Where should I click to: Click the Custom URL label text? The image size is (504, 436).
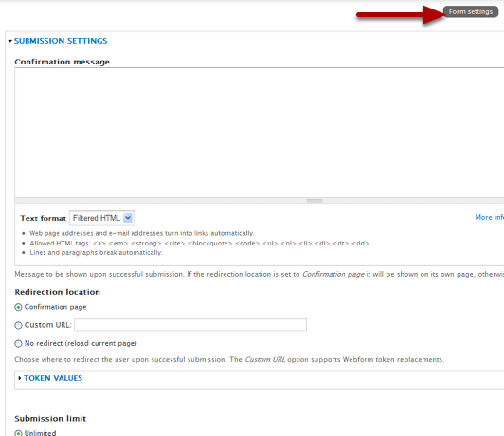click(48, 325)
